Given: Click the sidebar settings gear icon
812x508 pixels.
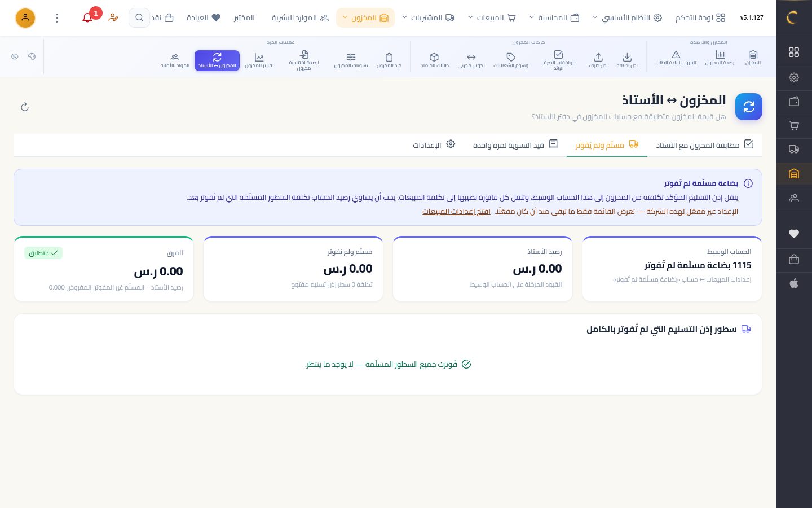Looking at the screenshot, I should [x=794, y=77].
